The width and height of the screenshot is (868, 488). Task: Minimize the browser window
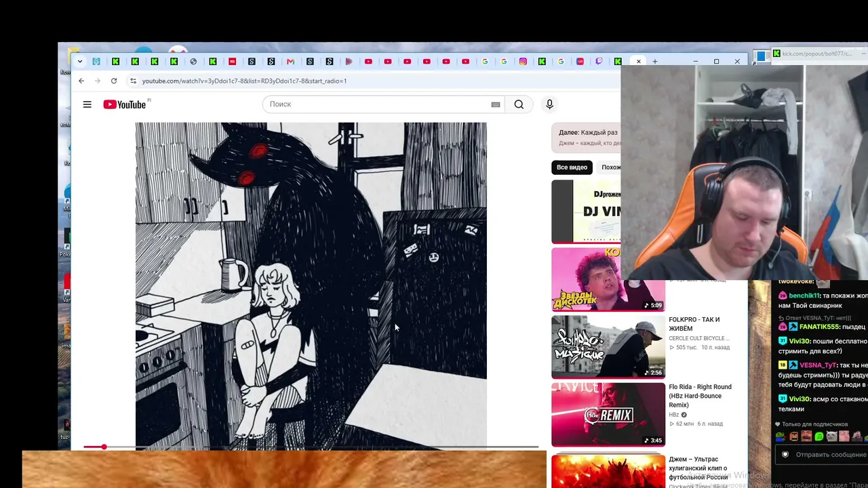695,62
